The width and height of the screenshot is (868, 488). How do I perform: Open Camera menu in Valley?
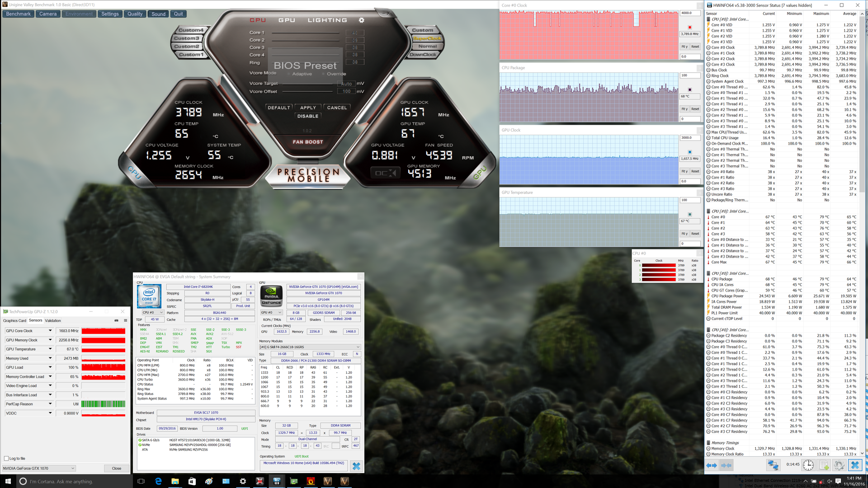[x=48, y=14]
